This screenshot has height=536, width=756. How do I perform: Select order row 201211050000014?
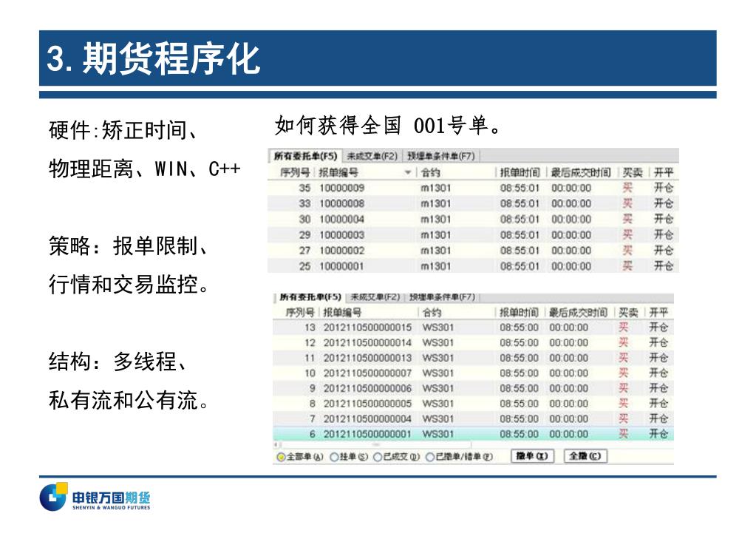tap(473, 342)
